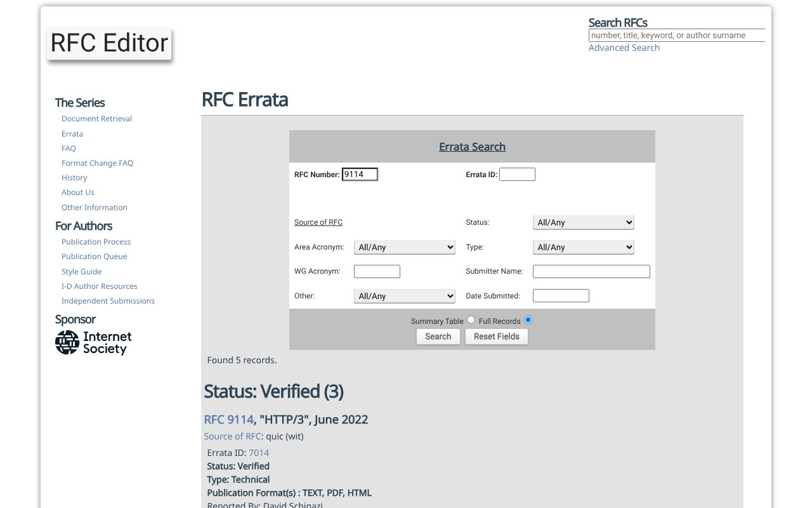Viewport: 812px width, 508px height.
Task: Expand the Area Acronym dropdown
Action: click(x=404, y=247)
